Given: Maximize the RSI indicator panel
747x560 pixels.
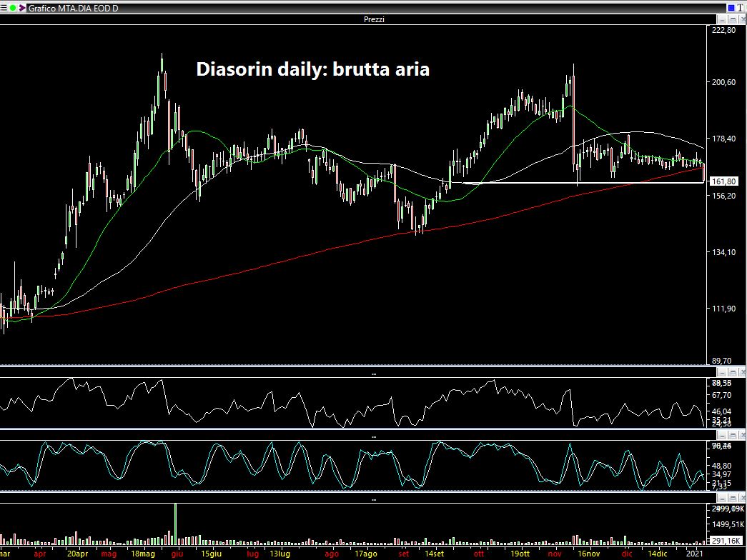Looking at the screenshot, I should click(x=733, y=372).
